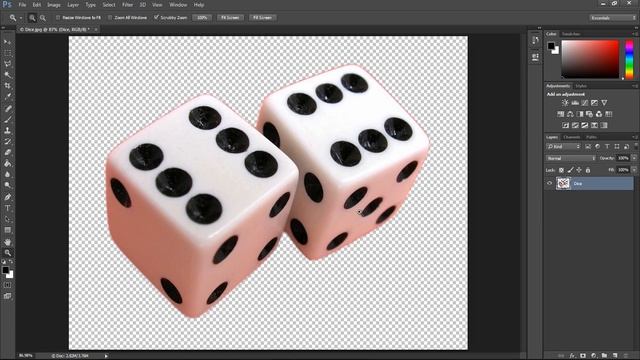Switch to the Swatches tab
The image size is (640, 360).
point(571,34)
